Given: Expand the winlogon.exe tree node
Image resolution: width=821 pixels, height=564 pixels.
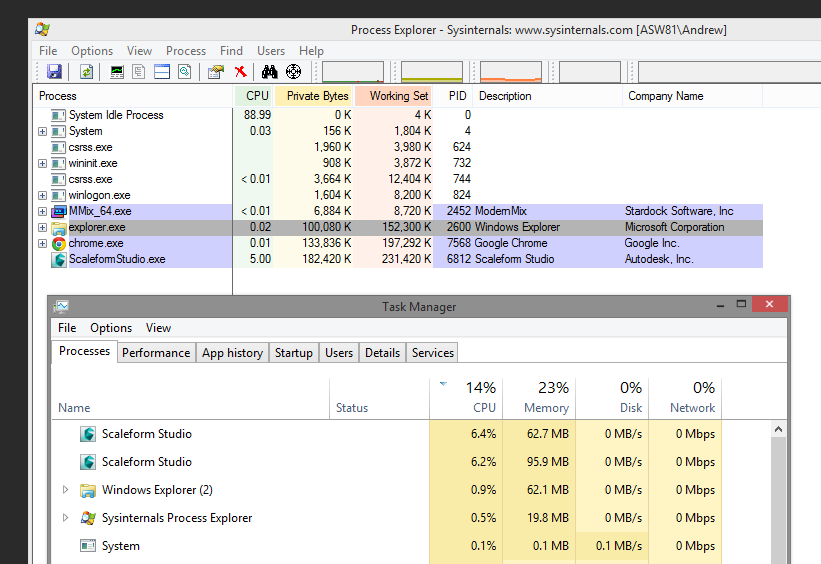Looking at the screenshot, I should tap(42, 195).
